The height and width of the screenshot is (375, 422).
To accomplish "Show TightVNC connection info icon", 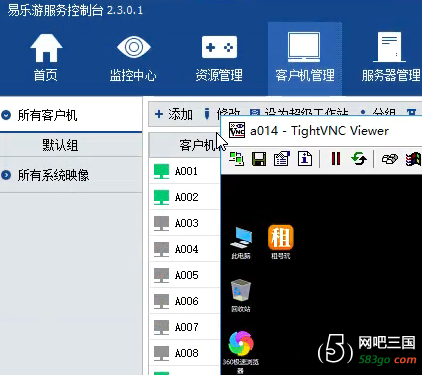I will coord(305,159).
